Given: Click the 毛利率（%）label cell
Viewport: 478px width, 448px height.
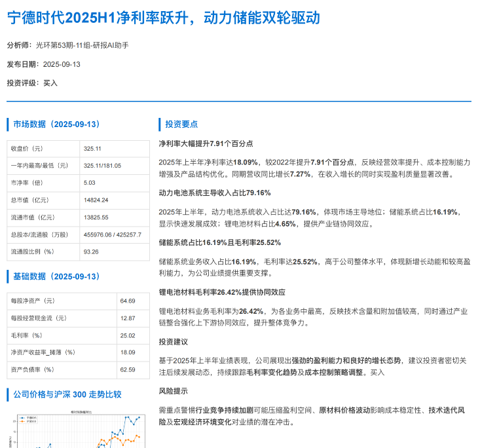Looking at the screenshot, I should click(62, 335).
